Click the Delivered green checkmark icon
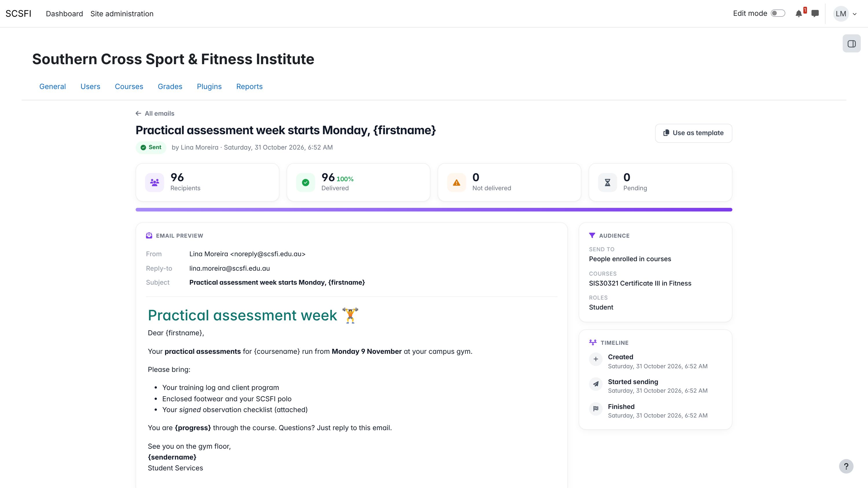 tap(306, 182)
